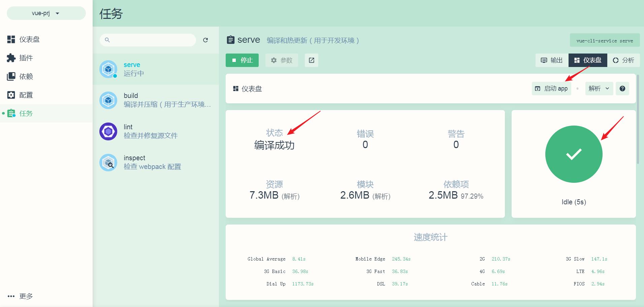Select Tasks (任务) in sidebar

pos(46,113)
